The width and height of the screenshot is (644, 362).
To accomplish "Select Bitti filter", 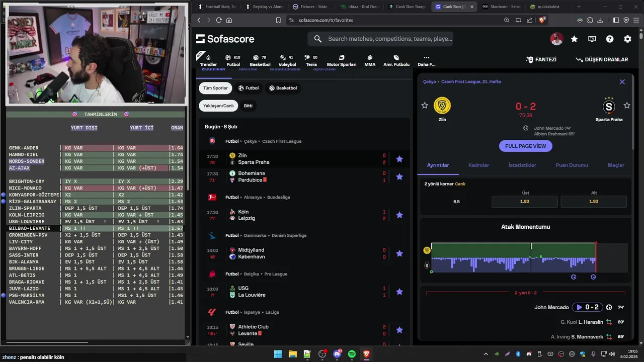I will click(248, 106).
